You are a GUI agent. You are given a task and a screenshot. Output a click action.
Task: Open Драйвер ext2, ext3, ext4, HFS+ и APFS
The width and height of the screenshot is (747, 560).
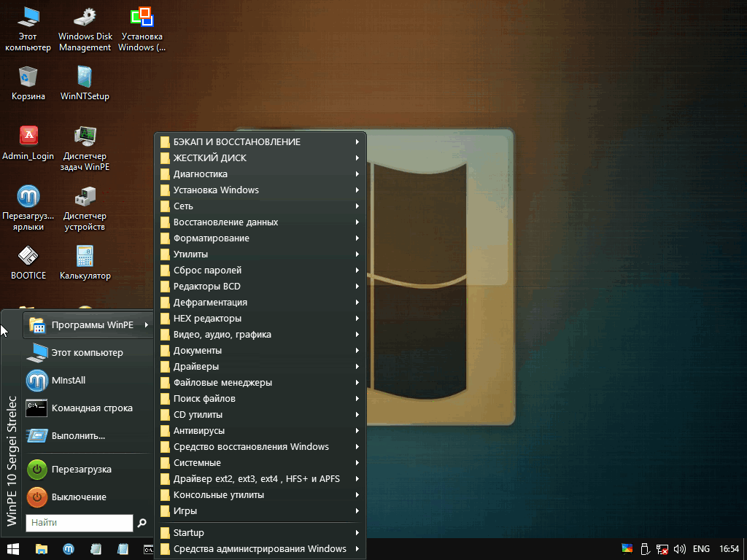(x=260, y=479)
